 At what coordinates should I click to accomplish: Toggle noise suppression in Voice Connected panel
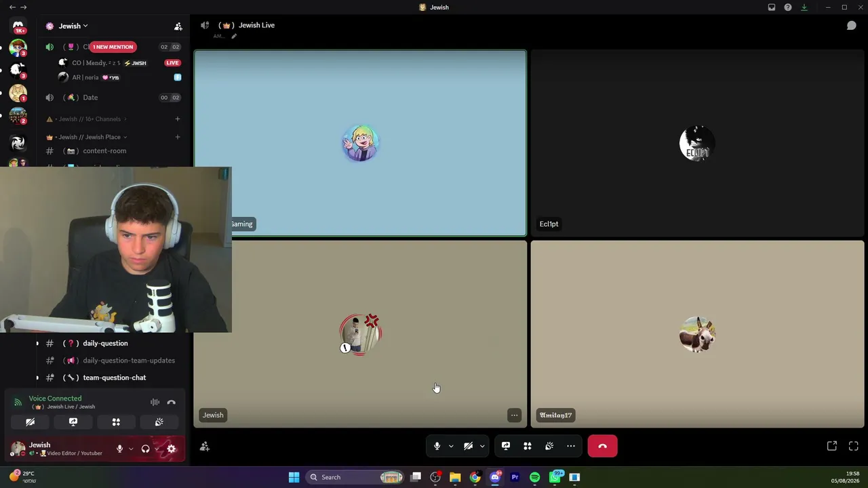(155, 403)
